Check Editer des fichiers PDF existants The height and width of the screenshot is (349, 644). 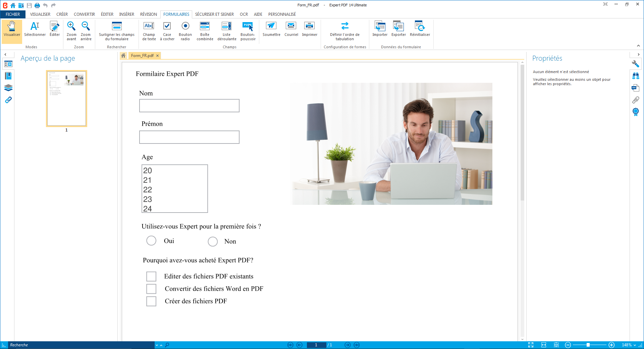tap(151, 276)
